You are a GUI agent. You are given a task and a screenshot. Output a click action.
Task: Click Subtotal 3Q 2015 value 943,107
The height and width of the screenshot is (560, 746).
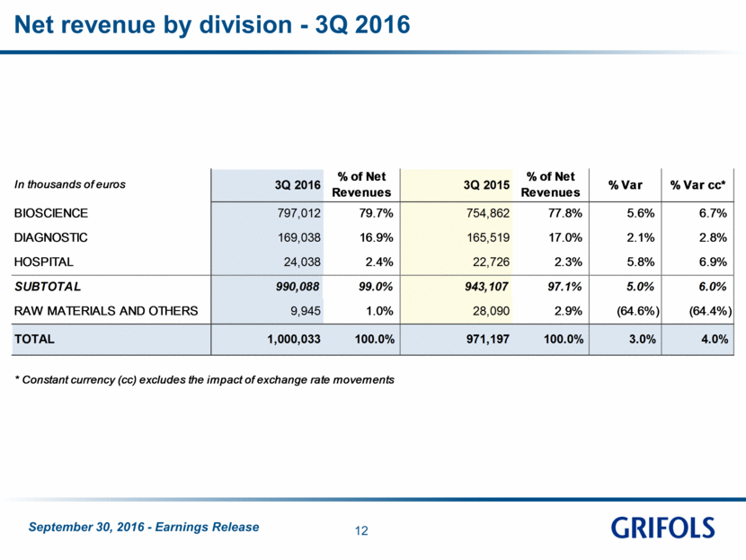[487, 287]
